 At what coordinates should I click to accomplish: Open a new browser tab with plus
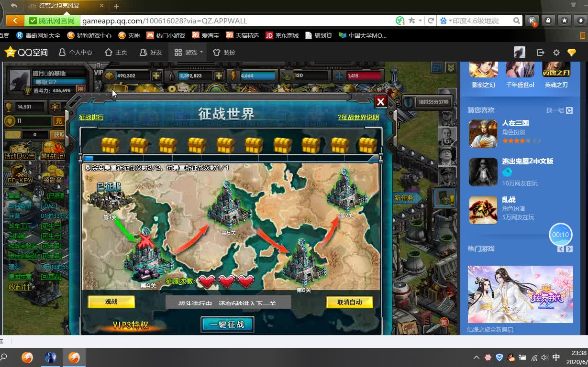116,6
